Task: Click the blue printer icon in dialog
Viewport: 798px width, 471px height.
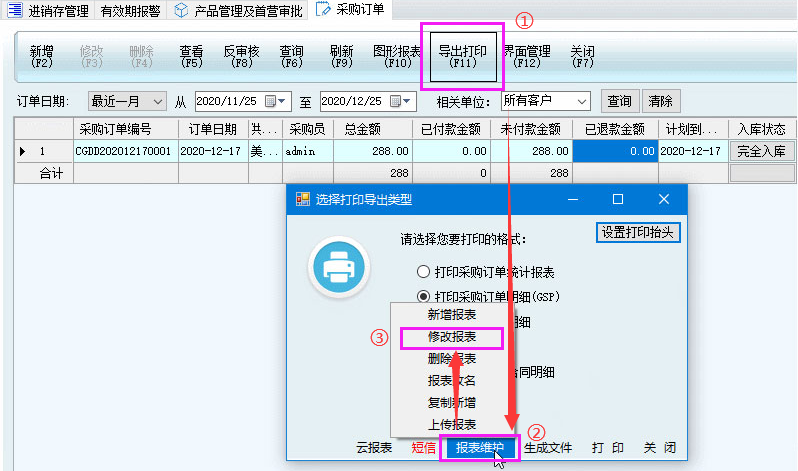Action: tap(337, 266)
